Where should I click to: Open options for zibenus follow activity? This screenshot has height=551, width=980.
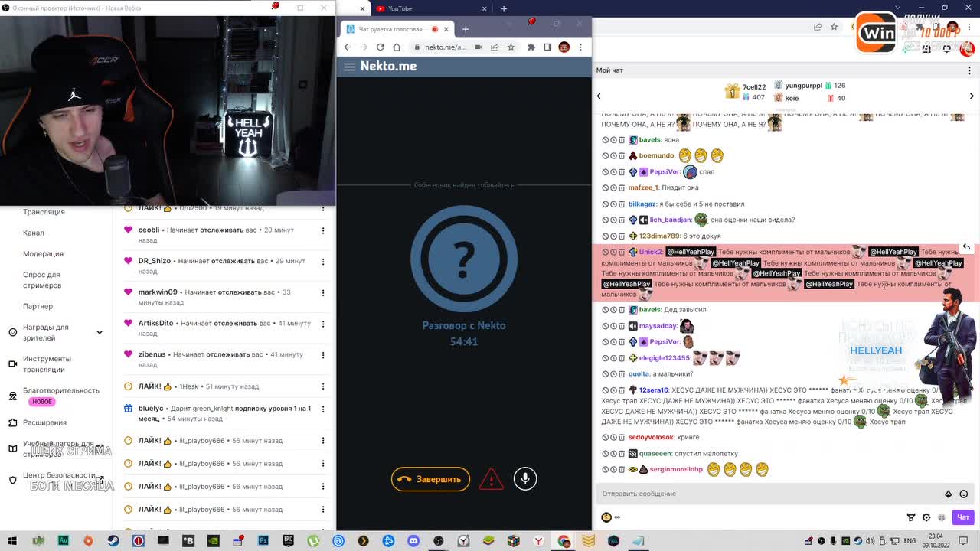pos(323,355)
